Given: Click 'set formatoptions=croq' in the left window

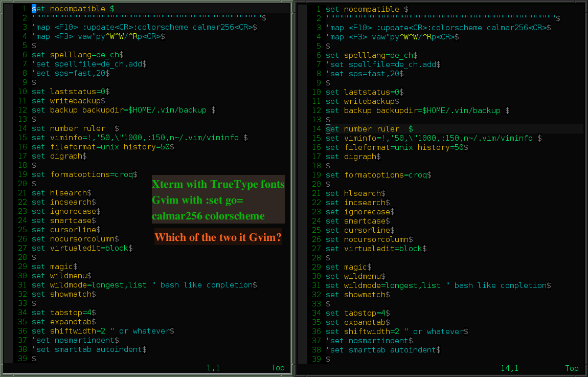Looking at the screenshot, I should coord(82,174).
